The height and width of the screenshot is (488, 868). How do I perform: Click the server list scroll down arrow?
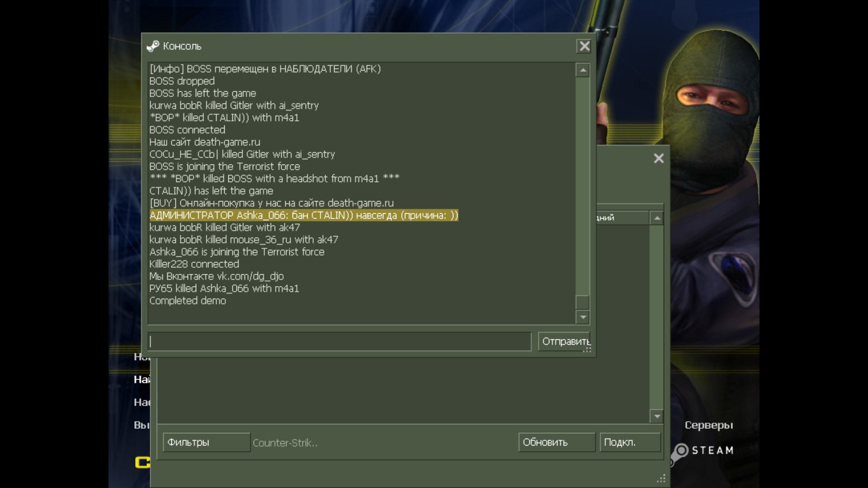[657, 416]
